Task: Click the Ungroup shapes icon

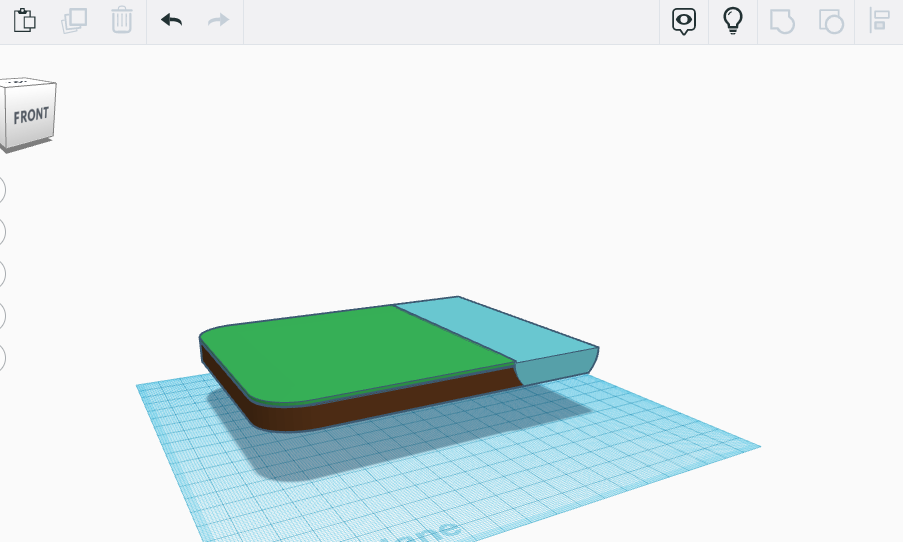Action: [x=831, y=21]
